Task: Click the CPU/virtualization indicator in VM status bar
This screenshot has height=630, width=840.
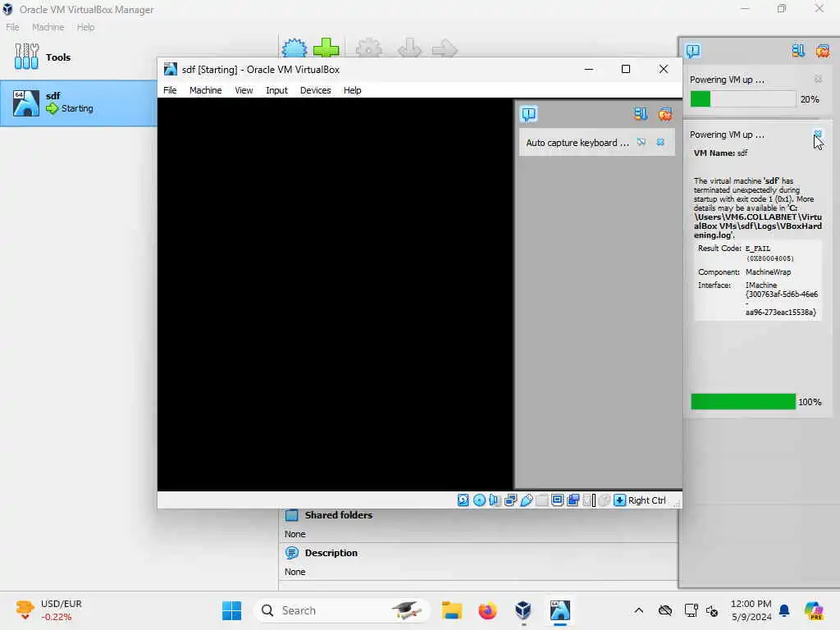Action: tap(589, 500)
